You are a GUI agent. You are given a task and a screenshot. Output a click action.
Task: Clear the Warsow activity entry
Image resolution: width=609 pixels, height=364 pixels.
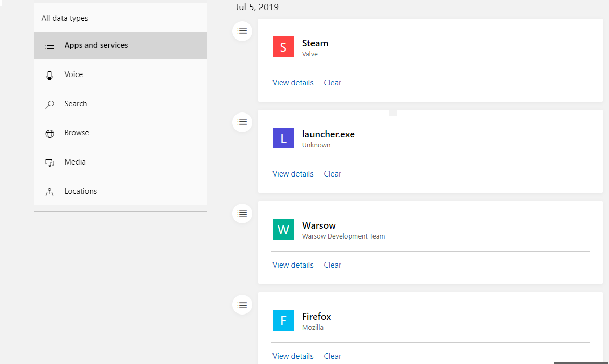pyautogui.click(x=332, y=265)
